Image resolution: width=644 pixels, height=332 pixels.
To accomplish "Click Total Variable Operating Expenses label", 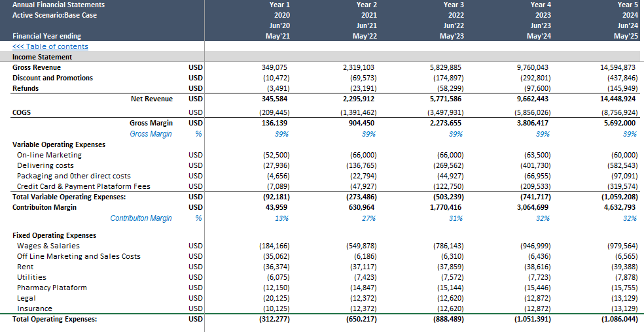I will pos(69,197).
